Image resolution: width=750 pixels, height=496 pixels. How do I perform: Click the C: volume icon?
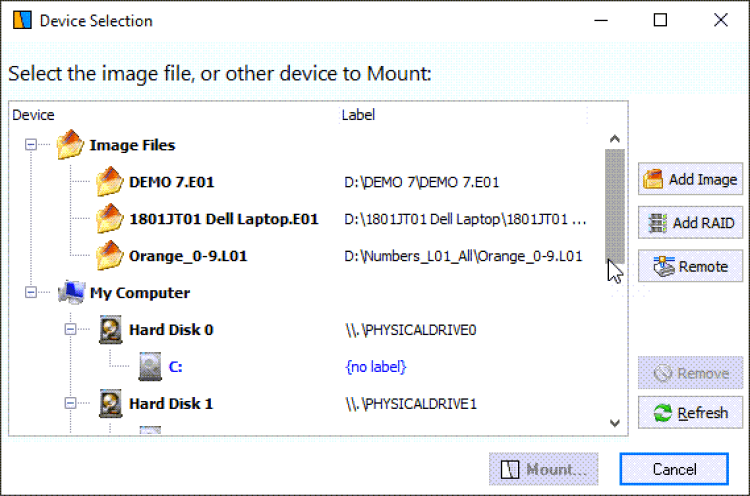(x=149, y=366)
